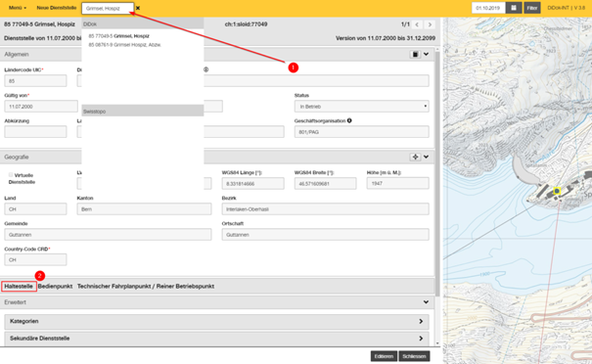592x364 pixels.
Task: Click the crosshair locate icon in Geografie
Action: (415, 157)
